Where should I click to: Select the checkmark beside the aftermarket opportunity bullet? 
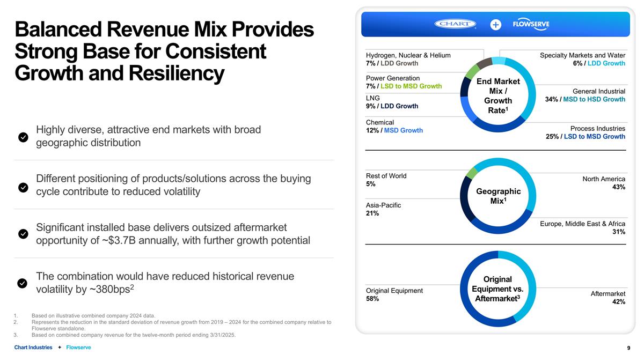[x=23, y=234]
